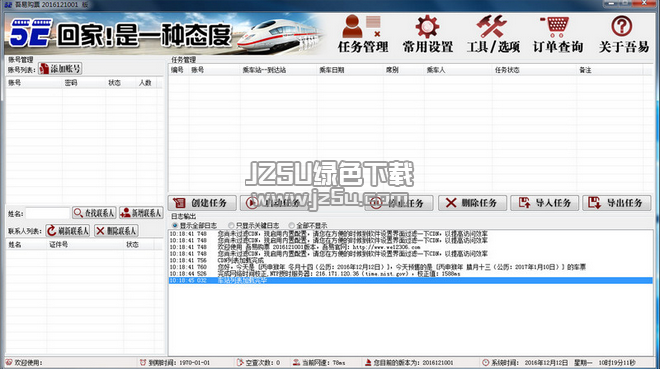Click the 5E logo in banner
Screen dimensions: 660x369
(31, 32)
